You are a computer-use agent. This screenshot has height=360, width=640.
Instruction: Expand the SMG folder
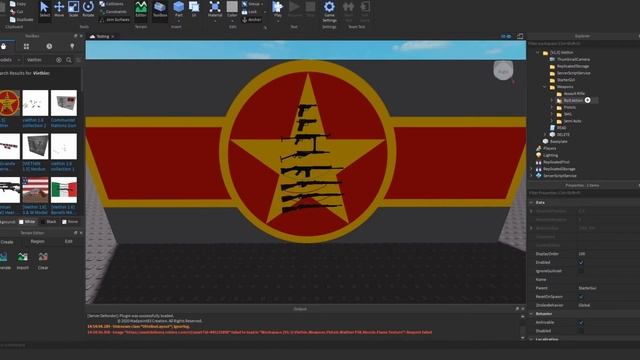(552, 114)
